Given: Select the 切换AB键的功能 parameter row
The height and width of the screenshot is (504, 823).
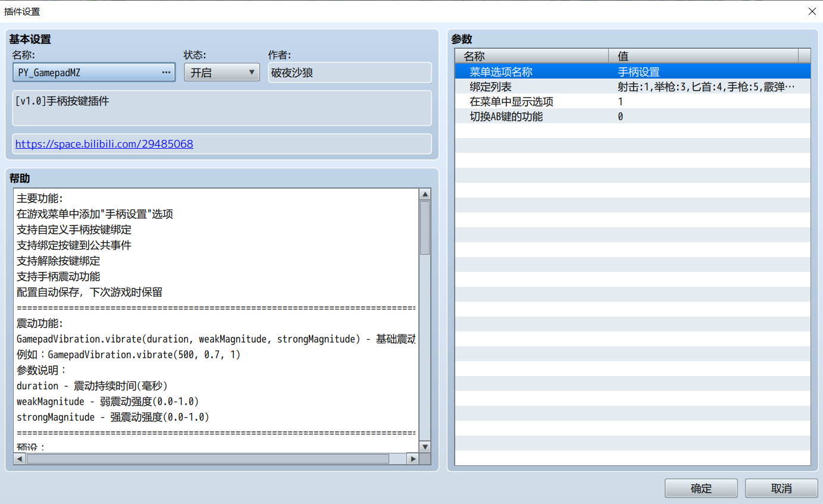Looking at the screenshot, I should tap(633, 117).
